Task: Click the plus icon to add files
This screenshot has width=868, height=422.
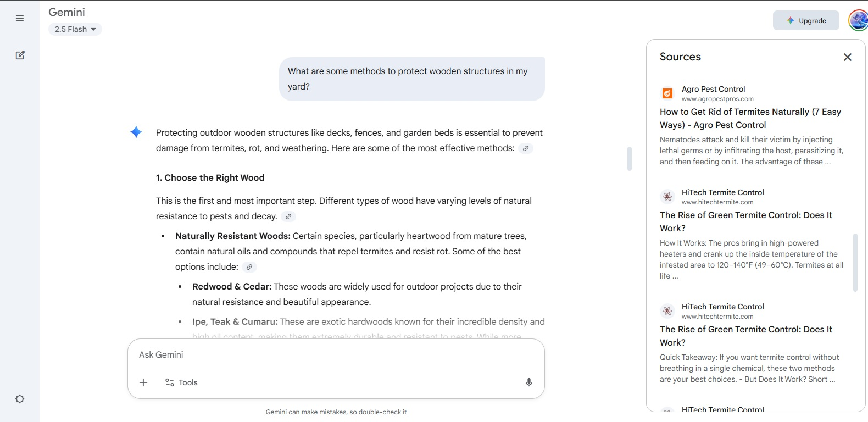Action: pos(143,382)
